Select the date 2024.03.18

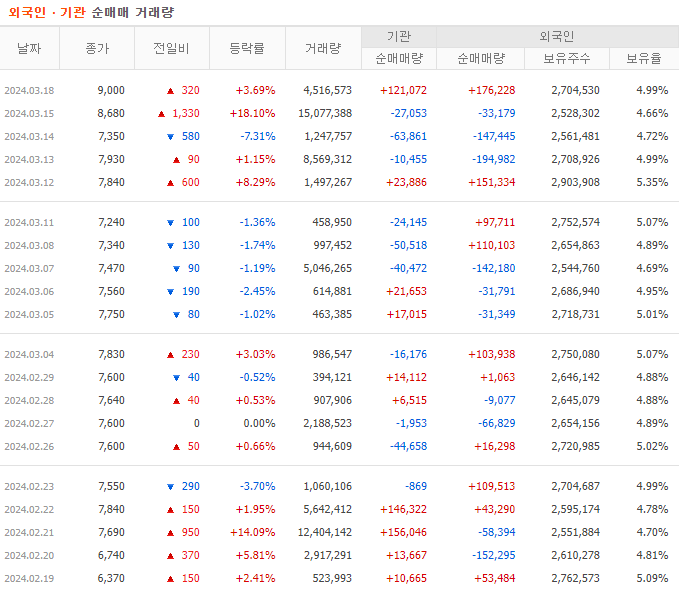(x=29, y=91)
